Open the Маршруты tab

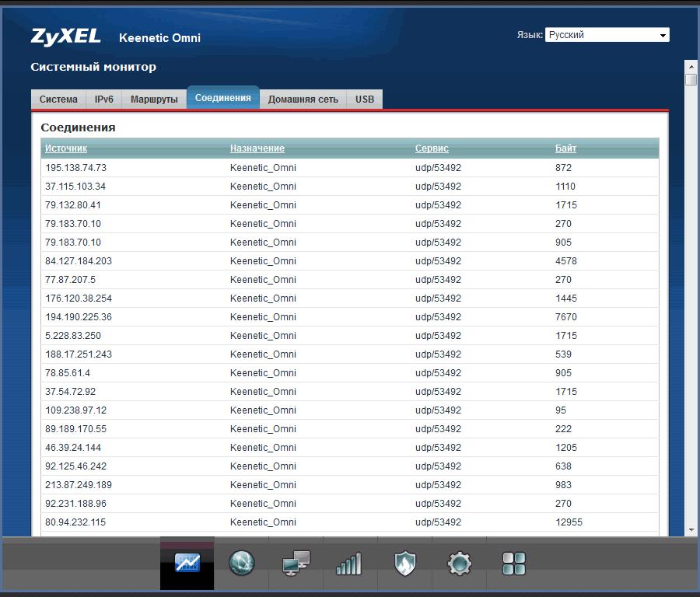(x=154, y=99)
